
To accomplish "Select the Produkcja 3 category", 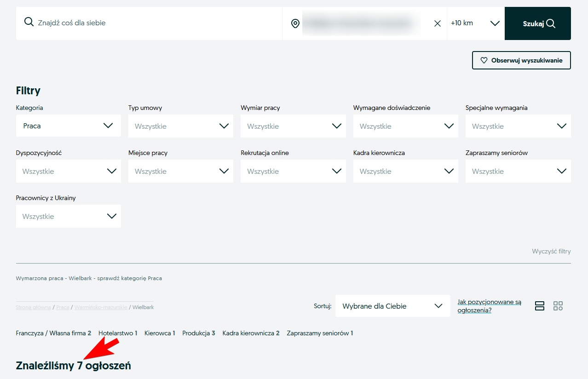I will [x=199, y=333].
